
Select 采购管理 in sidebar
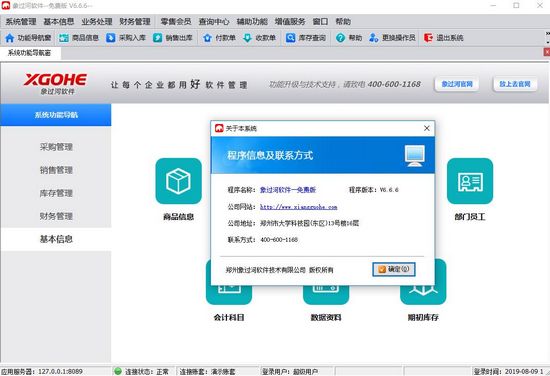click(56, 147)
